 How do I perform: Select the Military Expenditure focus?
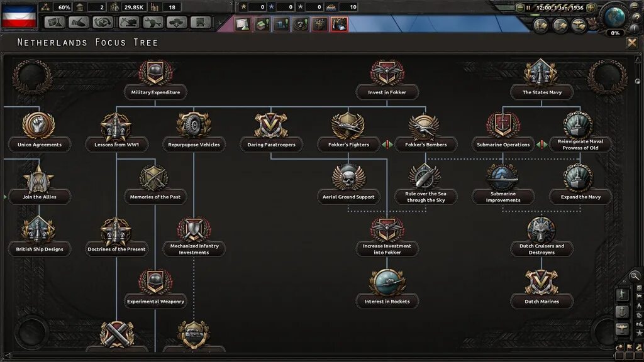point(155,80)
